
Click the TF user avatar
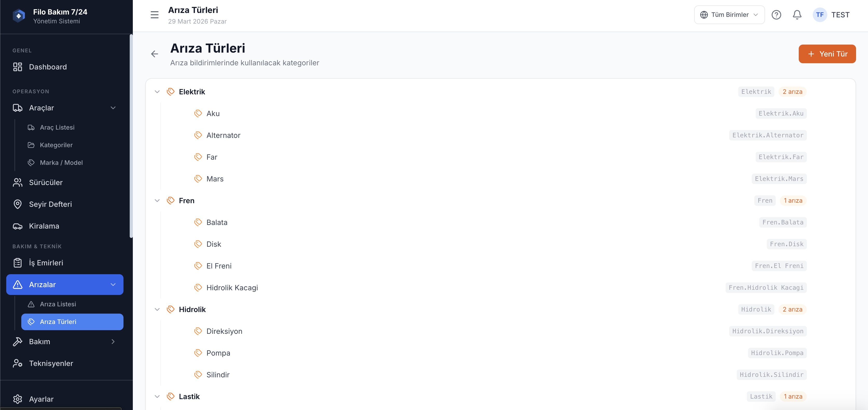pos(819,15)
